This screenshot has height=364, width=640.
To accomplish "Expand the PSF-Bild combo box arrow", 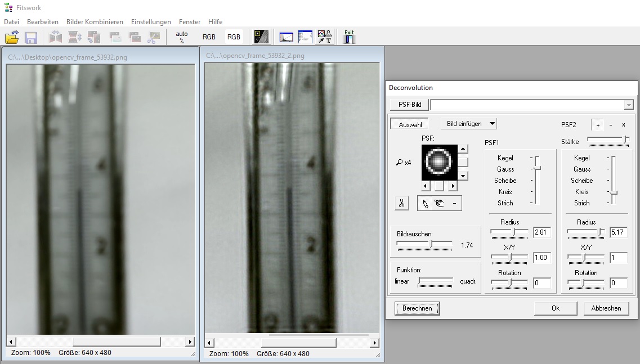I will coord(629,105).
